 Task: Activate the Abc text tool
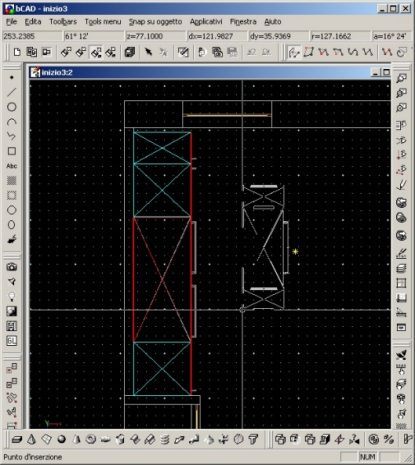coord(12,166)
